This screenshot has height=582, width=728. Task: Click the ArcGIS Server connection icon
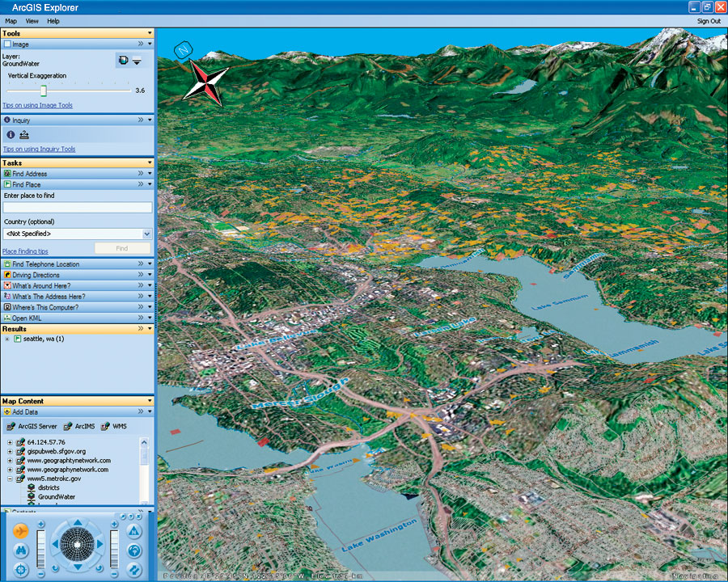point(11,426)
